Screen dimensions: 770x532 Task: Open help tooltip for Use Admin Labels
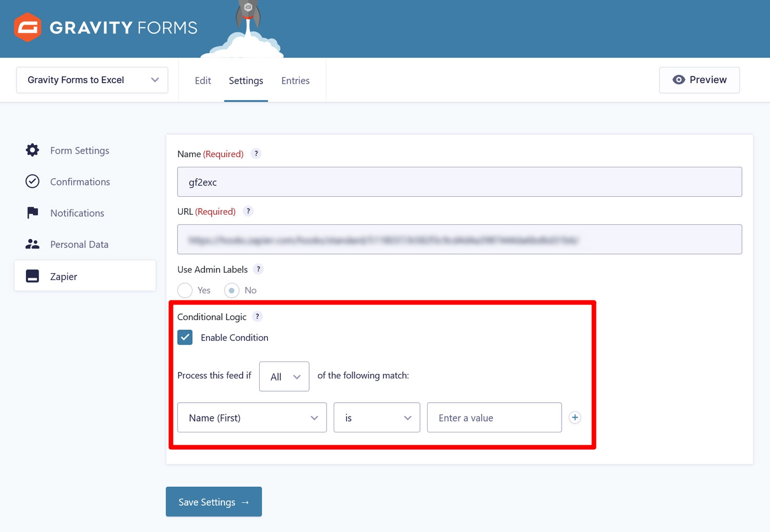tap(258, 269)
